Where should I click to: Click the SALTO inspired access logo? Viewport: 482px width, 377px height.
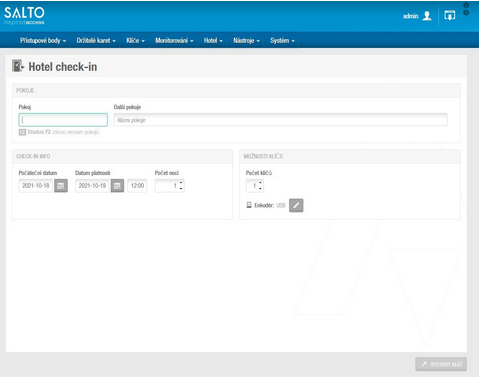tap(24, 16)
